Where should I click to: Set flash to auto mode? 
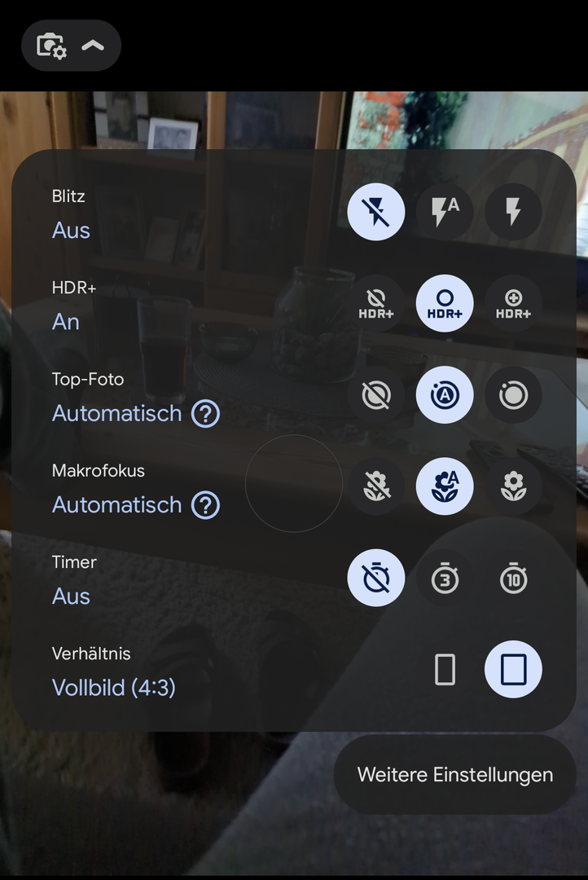click(445, 212)
